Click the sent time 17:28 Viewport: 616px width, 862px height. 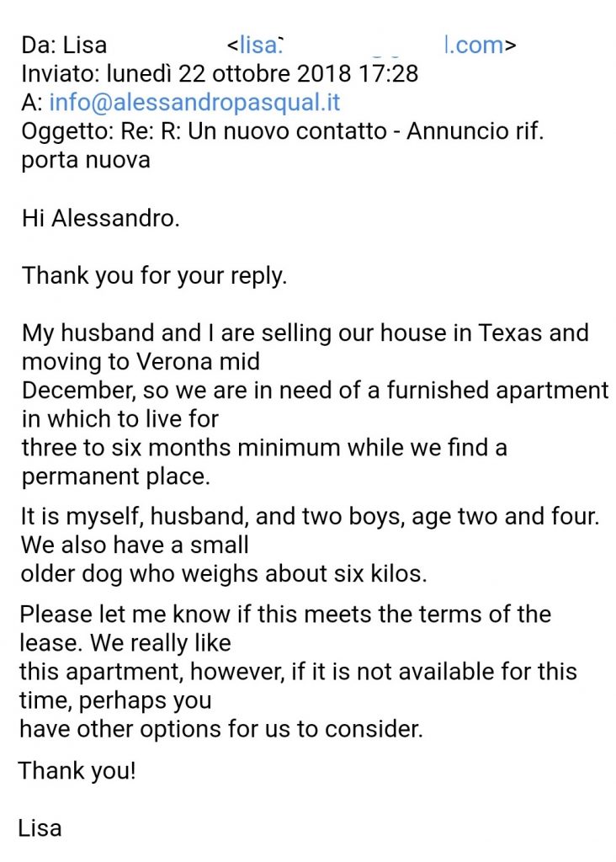[388, 73]
